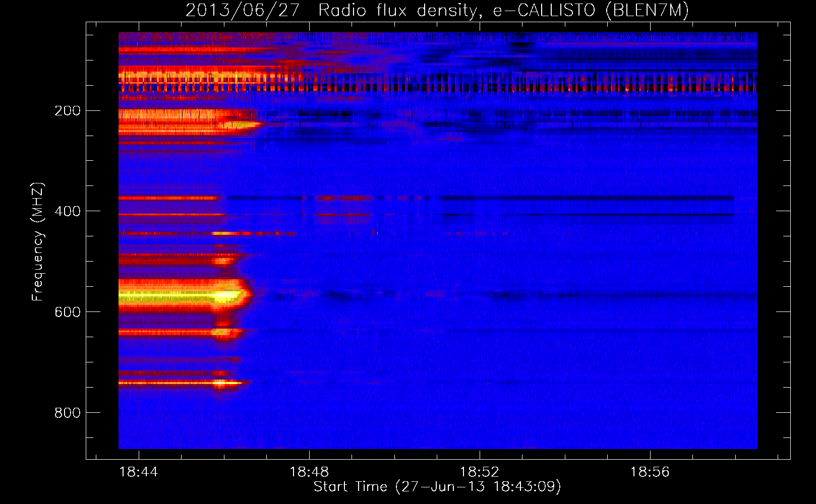Click the '200' frequency axis label
Screen dimensions: 816x504
(x=68, y=111)
